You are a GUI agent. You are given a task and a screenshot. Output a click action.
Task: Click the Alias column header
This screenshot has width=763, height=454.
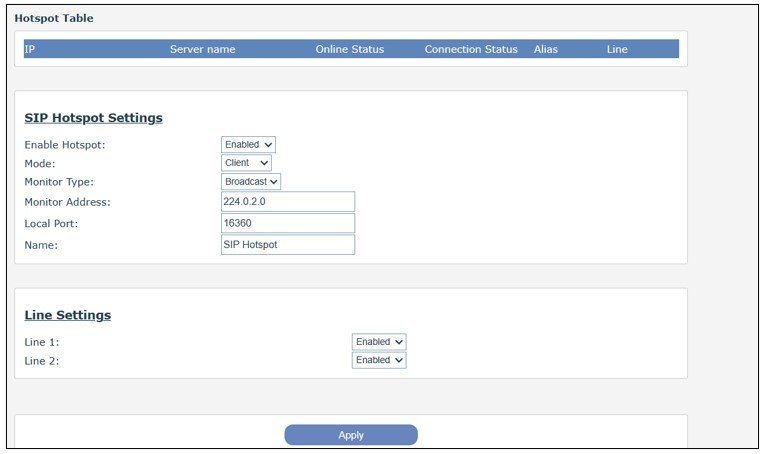tap(545, 49)
